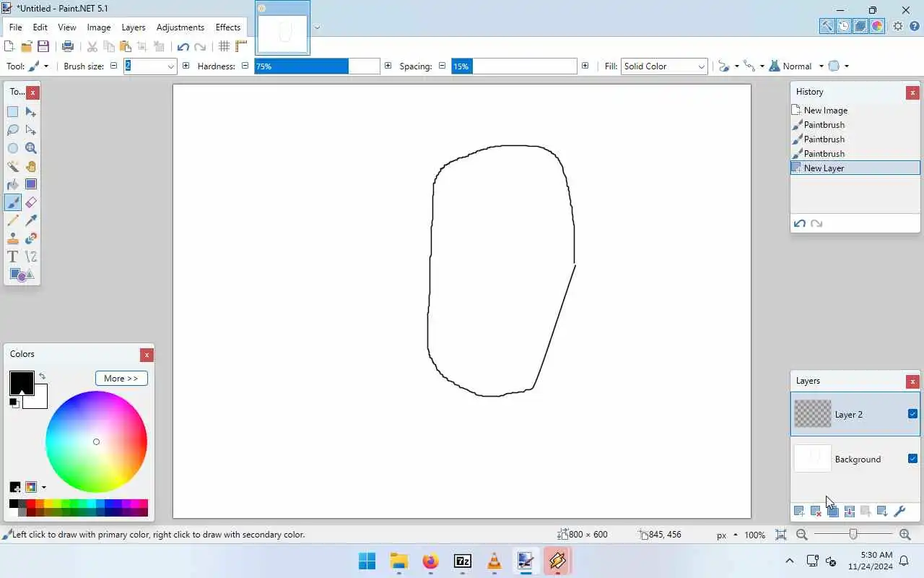
Task: Click the More >> button in Colors
Action: click(x=121, y=378)
